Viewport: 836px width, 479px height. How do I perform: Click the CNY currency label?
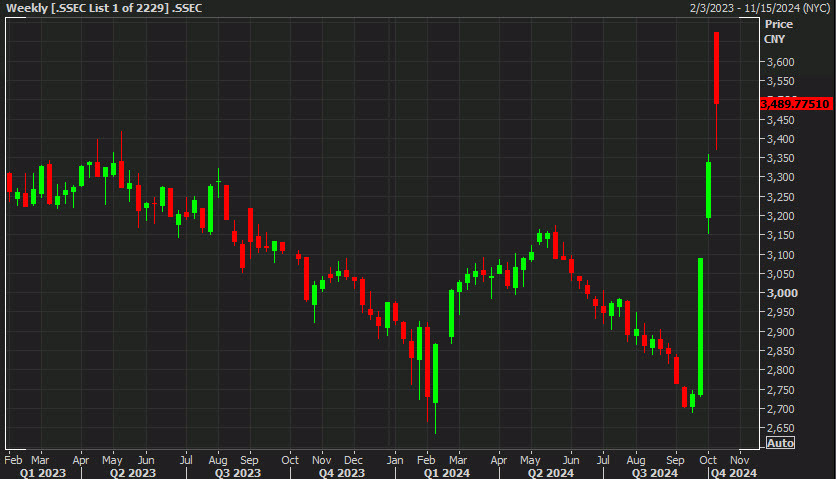coord(774,39)
